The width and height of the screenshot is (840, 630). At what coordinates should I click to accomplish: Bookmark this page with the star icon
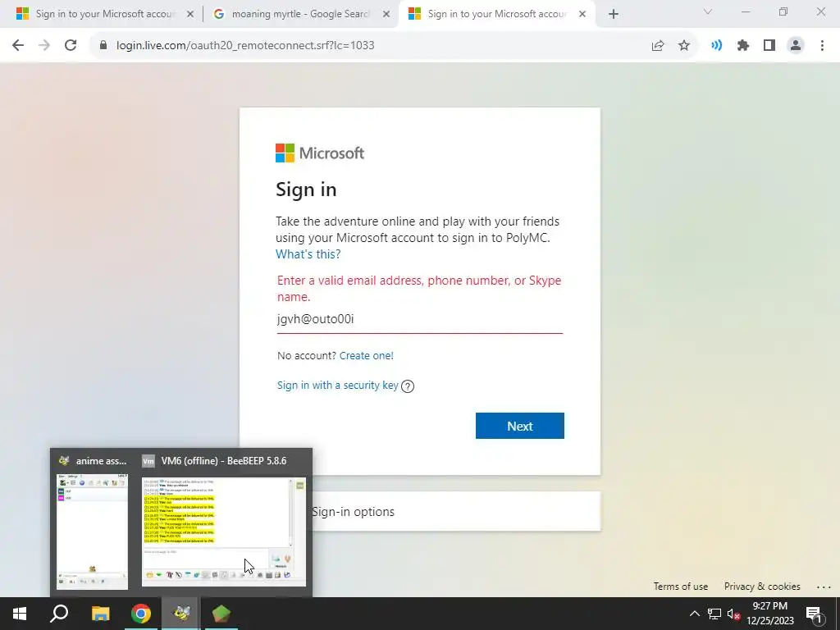tap(684, 46)
